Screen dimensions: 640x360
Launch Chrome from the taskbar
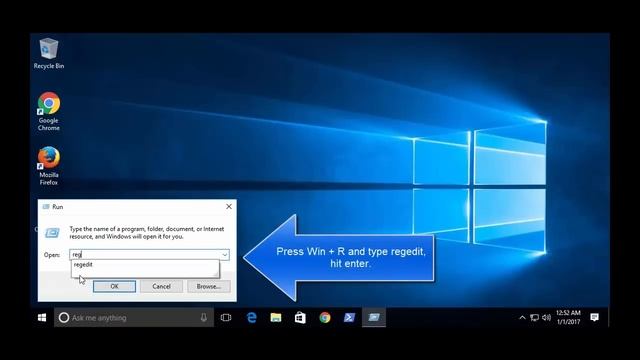tap(325, 318)
